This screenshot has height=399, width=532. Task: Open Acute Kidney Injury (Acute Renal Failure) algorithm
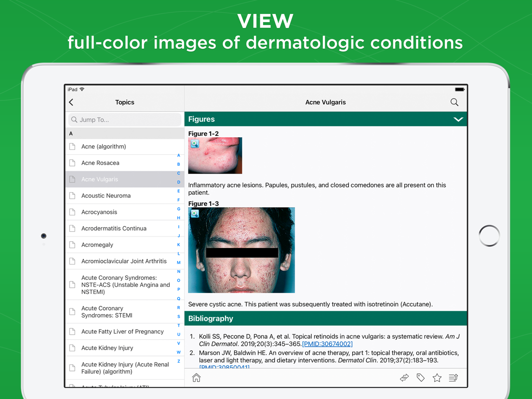tap(124, 368)
